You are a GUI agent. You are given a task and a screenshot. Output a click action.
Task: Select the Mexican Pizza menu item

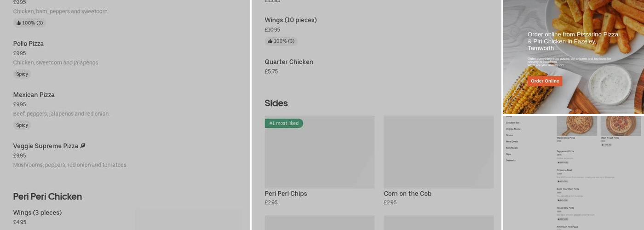tap(34, 95)
